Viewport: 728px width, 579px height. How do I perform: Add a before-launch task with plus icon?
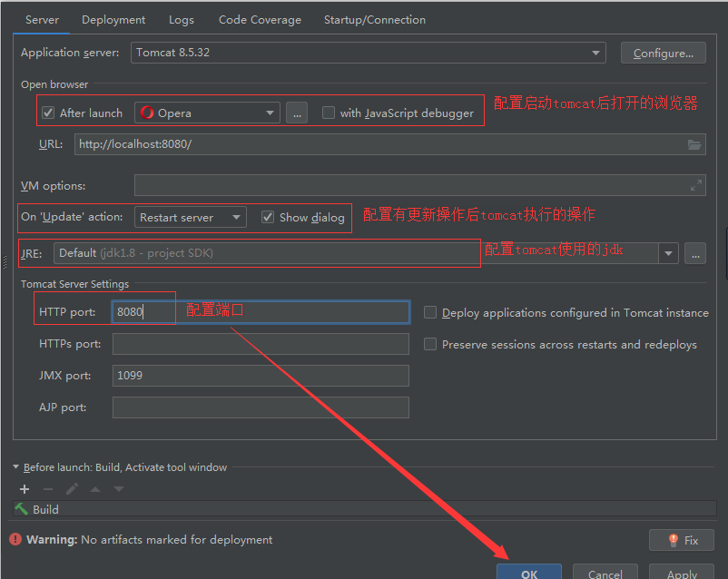[25, 489]
